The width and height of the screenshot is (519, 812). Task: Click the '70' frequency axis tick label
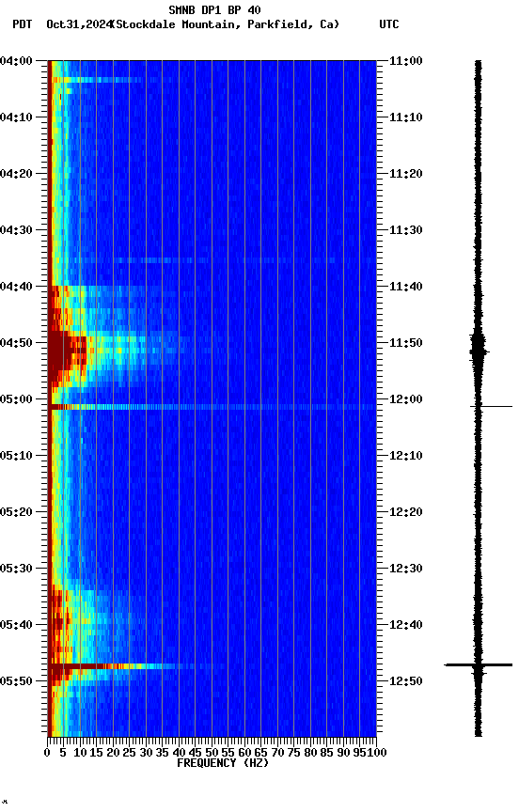click(277, 753)
